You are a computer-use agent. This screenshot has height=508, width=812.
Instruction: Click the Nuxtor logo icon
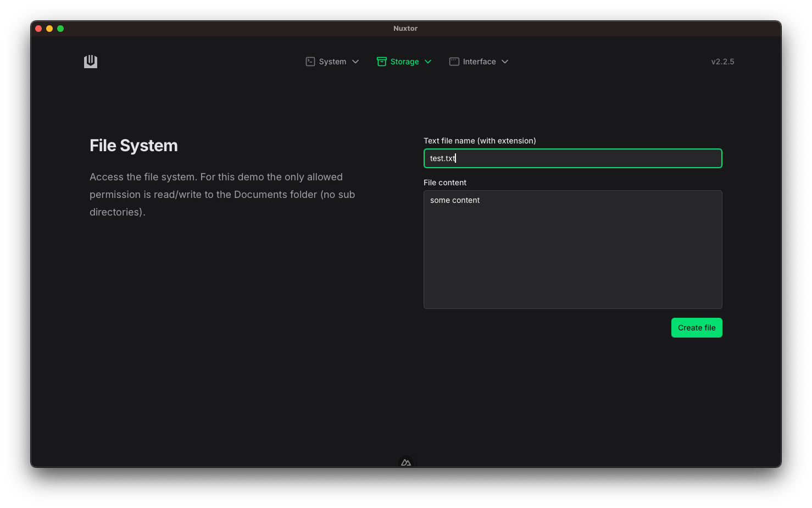pos(91,62)
